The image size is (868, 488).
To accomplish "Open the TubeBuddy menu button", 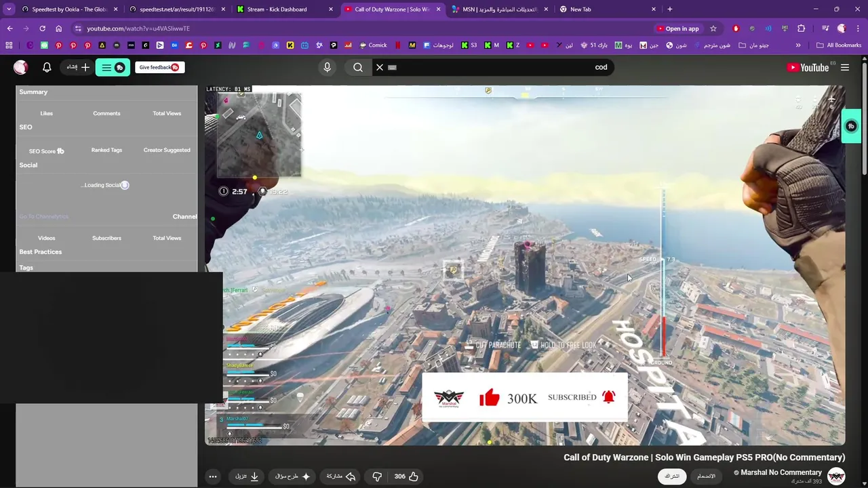I will (113, 67).
